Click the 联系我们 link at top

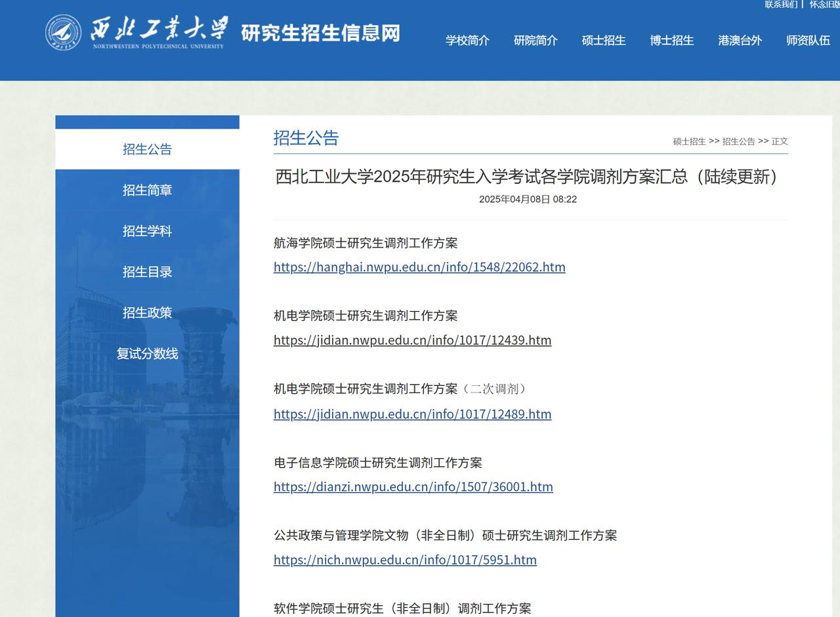click(781, 5)
